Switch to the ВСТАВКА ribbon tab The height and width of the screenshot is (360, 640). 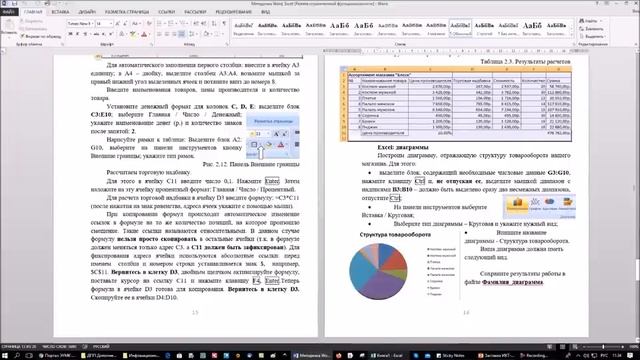pos(60,12)
